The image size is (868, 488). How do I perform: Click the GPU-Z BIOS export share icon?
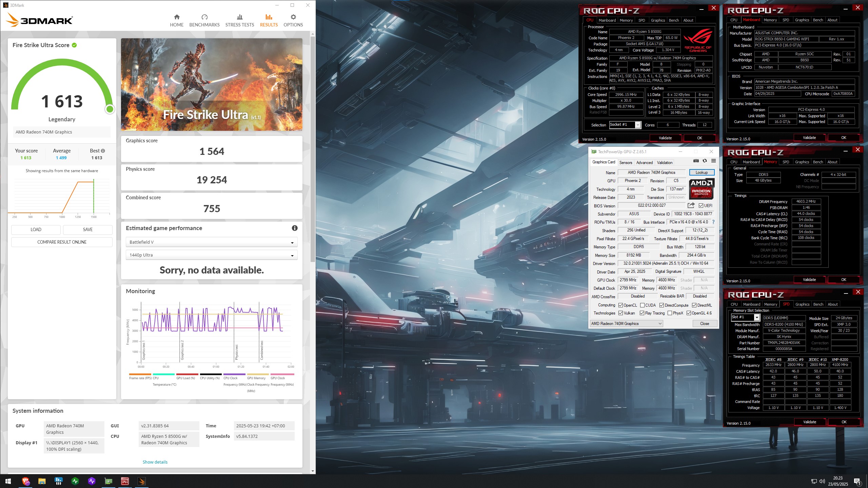(691, 205)
